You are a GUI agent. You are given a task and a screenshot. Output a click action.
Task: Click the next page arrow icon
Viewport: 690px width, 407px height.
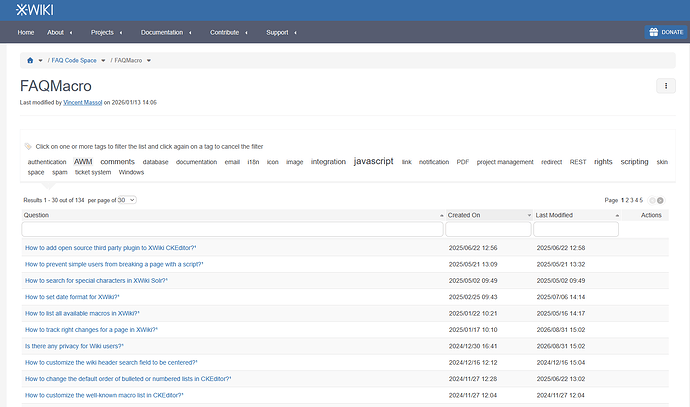pos(660,201)
